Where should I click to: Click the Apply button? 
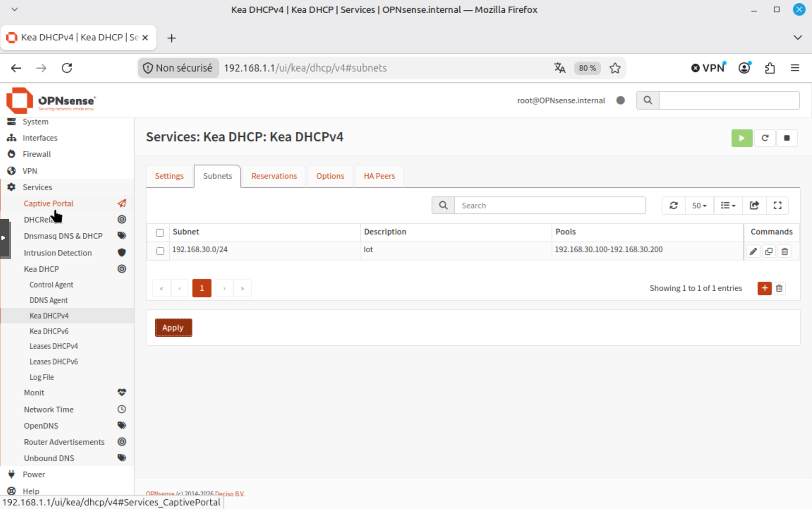(x=174, y=327)
